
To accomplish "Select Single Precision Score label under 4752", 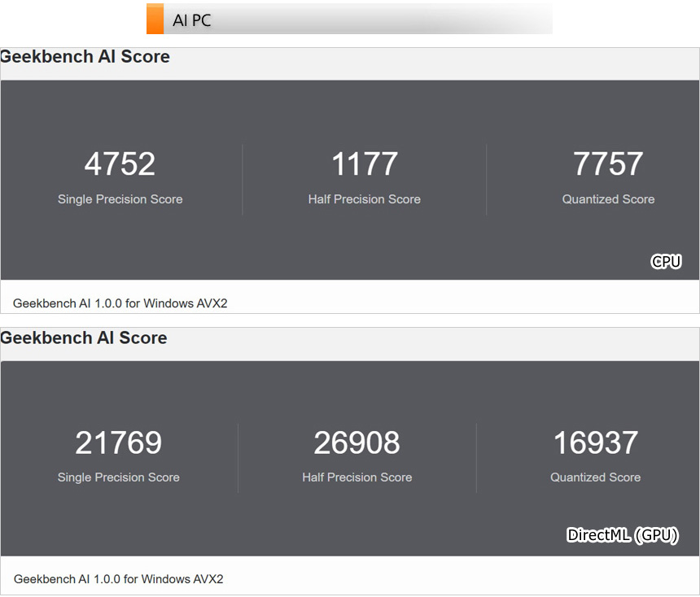I will [x=120, y=199].
